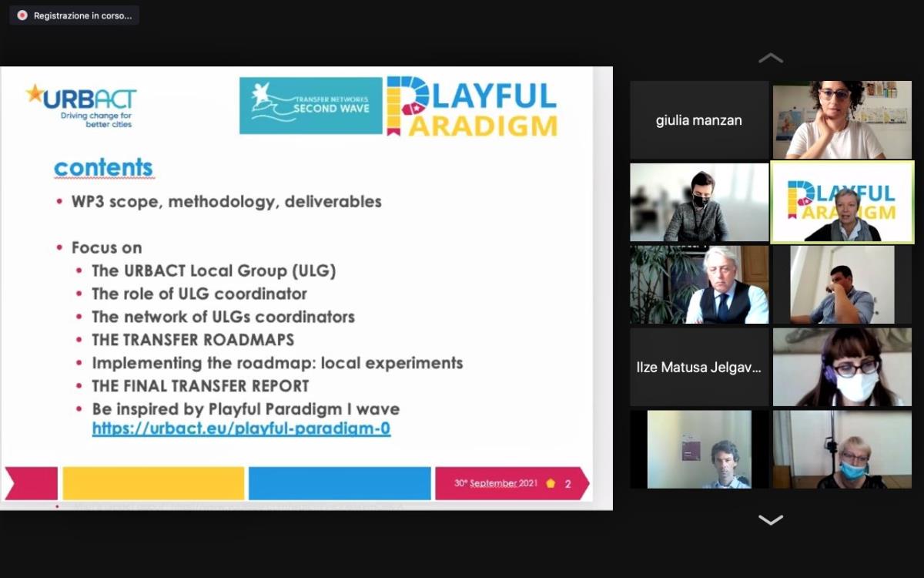Image resolution: width=924 pixels, height=578 pixels.
Task: Select the curly-haired woman with glasses video tile
Action: coord(842,120)
